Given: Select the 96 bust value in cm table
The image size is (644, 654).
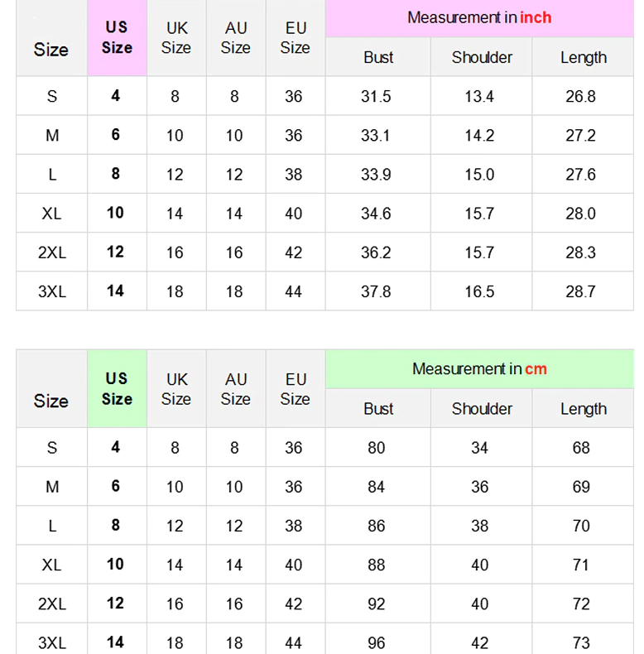Looking at the screenshot, I should (377, 642).
